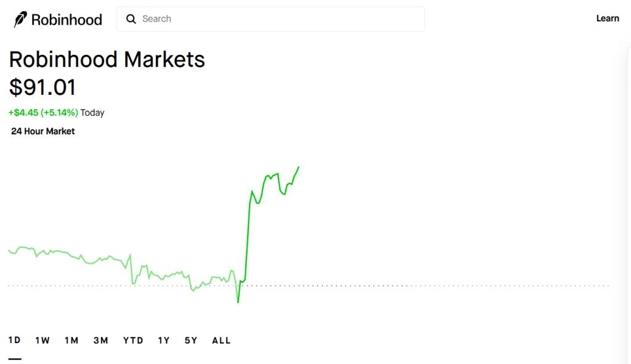
Task: Click the Robinhood feather logo icon
Action: (20, 19)
